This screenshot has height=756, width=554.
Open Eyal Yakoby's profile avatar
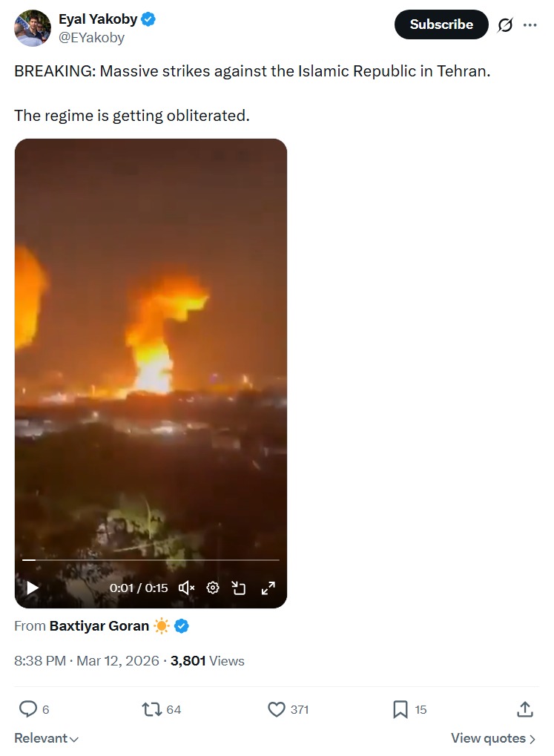pos(33,28)
